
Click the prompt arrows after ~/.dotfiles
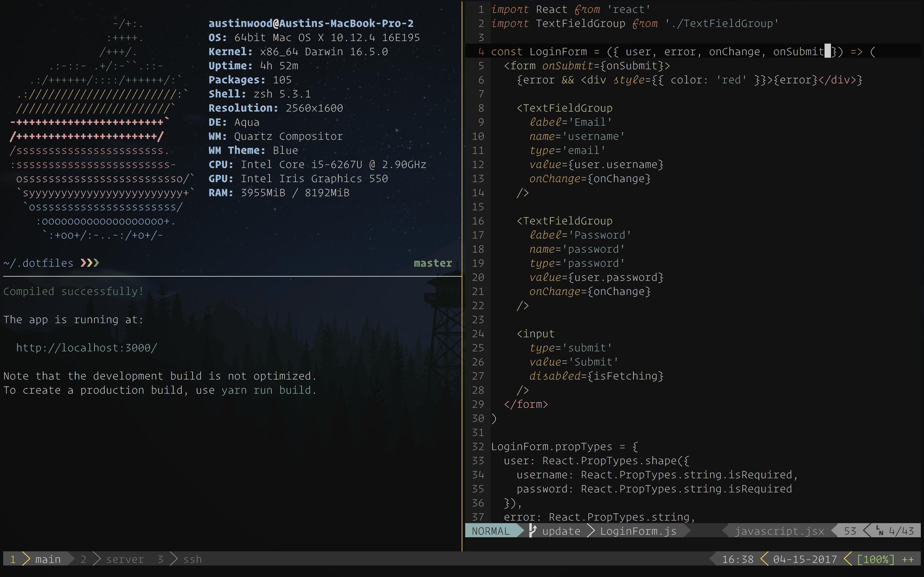tap(90, 263)
